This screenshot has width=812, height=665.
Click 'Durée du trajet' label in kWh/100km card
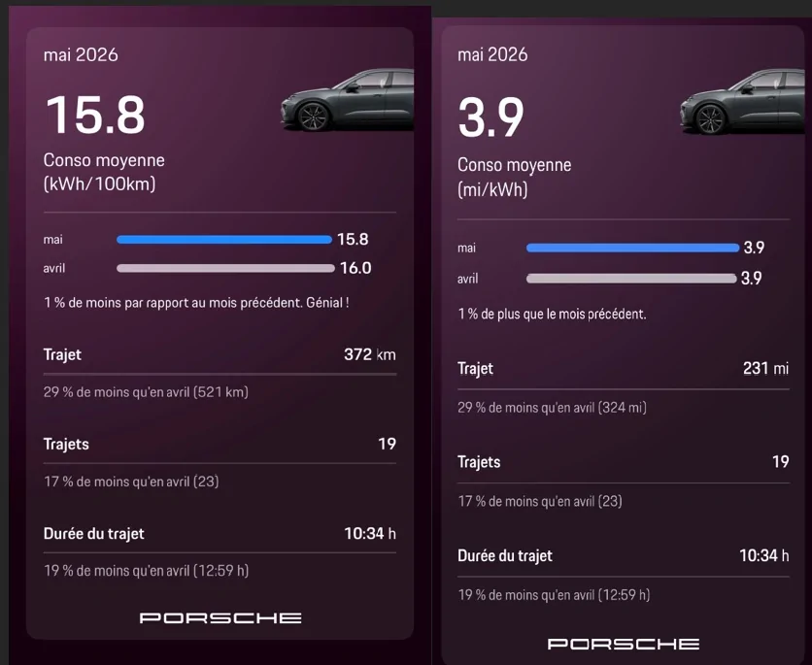[94, 534]
